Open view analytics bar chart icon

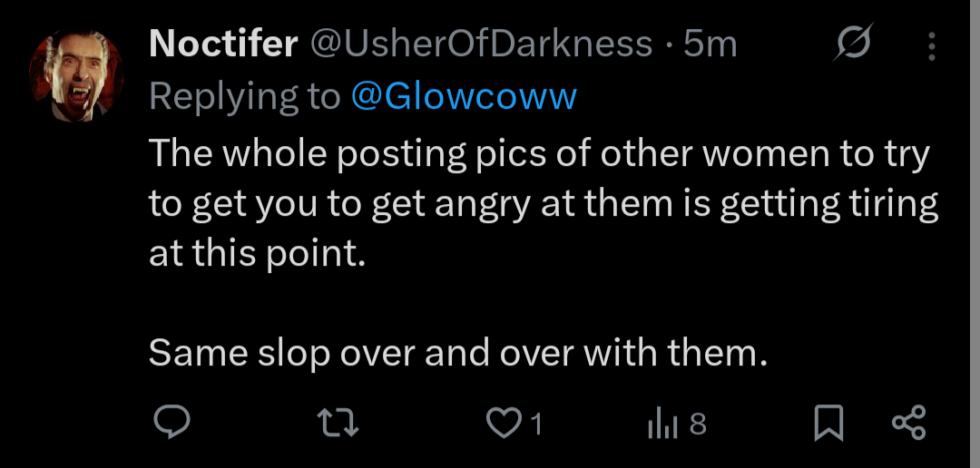tap(661, 423)
